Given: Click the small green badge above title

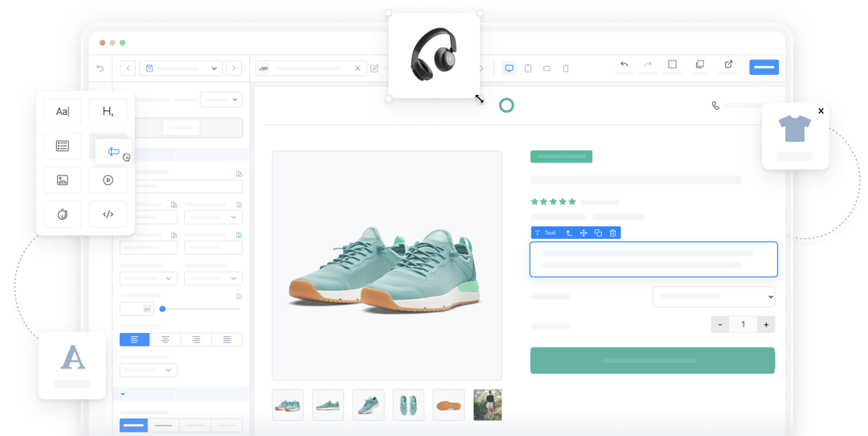Looking at the screenshot, I should (x=561, y=156).
